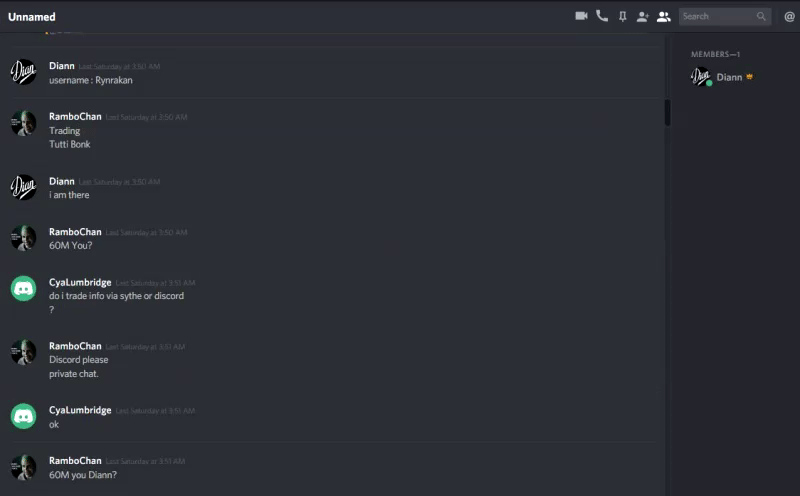
Task: Click the 'MEMBERS—1' header
Action: [x=715, y=54]
